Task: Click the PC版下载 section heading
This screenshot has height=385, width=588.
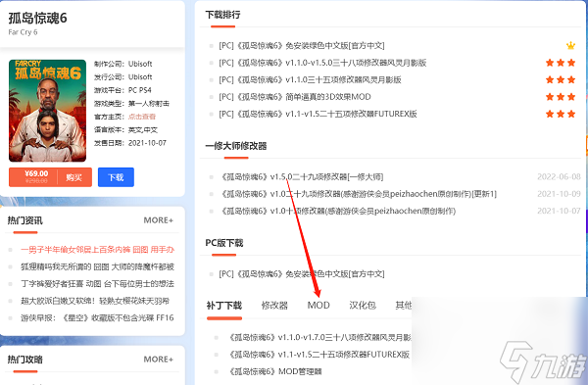Action: point(224,243)
